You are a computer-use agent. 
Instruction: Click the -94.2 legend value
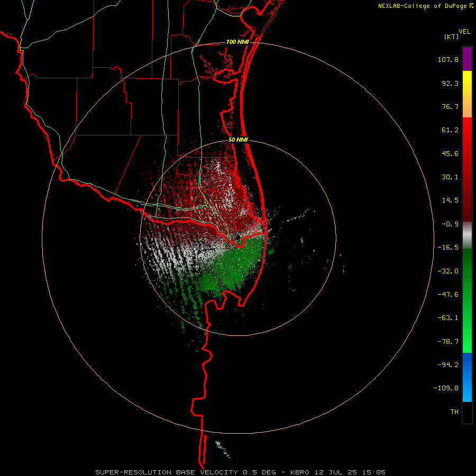pyautogui.click(x=448, y=364)
